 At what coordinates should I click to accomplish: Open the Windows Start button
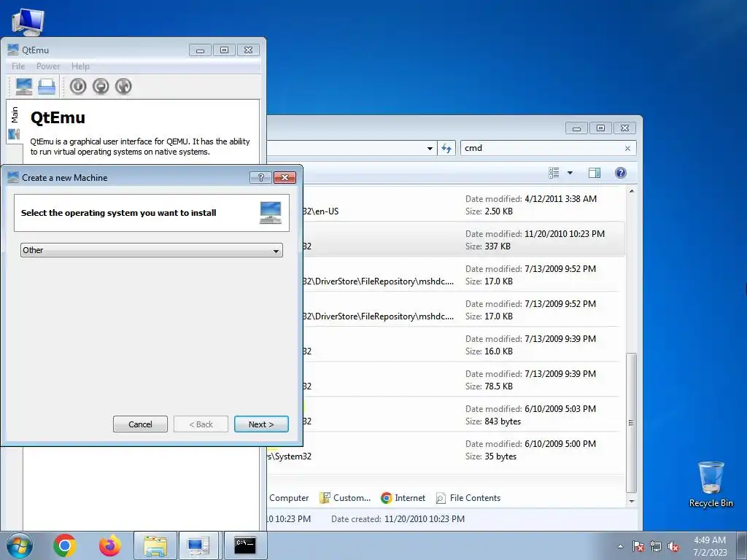pos(20,545)
